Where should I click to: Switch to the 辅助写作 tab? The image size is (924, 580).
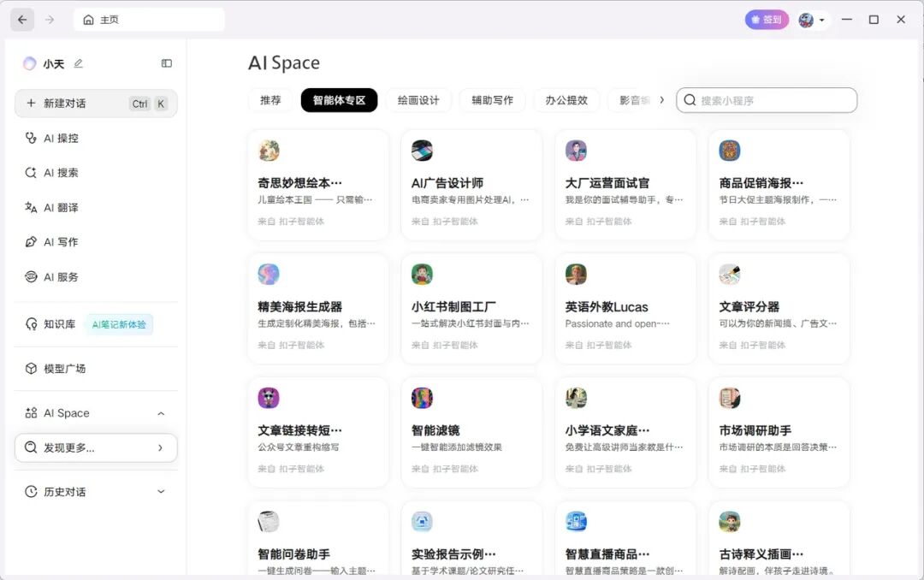[493, 100]
